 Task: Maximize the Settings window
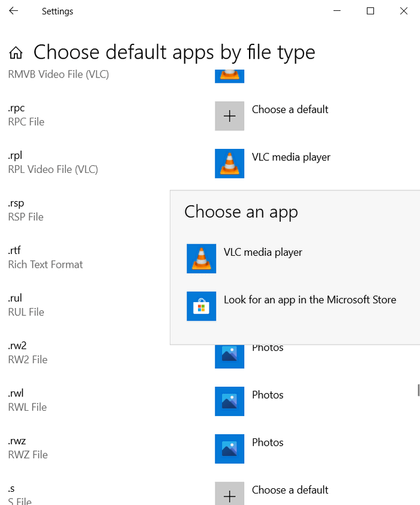click(370, 11)
